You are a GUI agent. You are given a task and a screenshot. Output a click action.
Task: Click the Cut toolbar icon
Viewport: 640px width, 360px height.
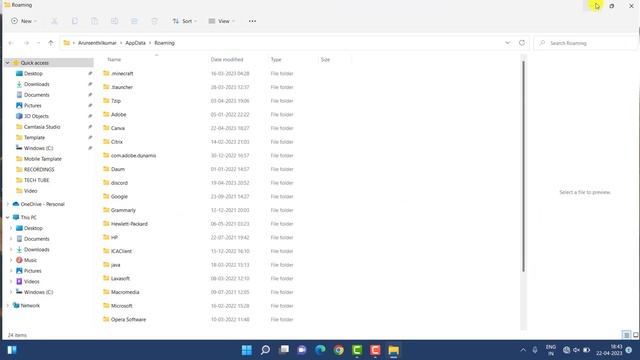click(54, 21)
